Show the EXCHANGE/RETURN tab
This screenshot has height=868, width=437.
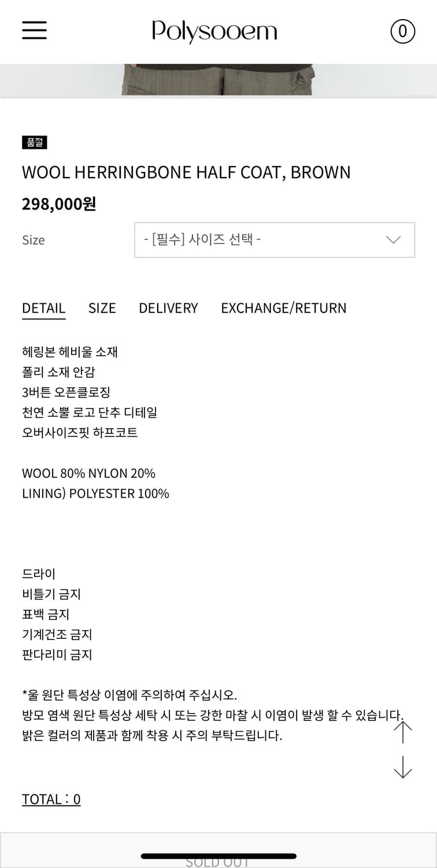click(283, 308)
